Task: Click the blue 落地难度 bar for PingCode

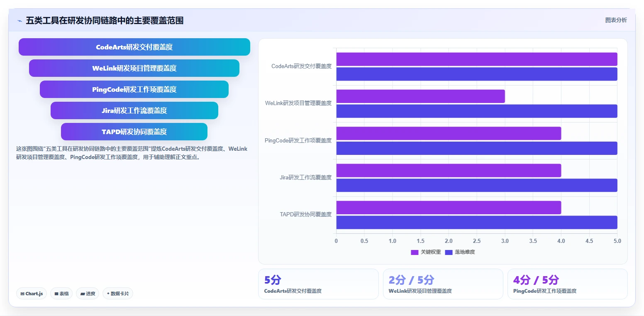Action: pyautogui.click(x=477, y=148)
